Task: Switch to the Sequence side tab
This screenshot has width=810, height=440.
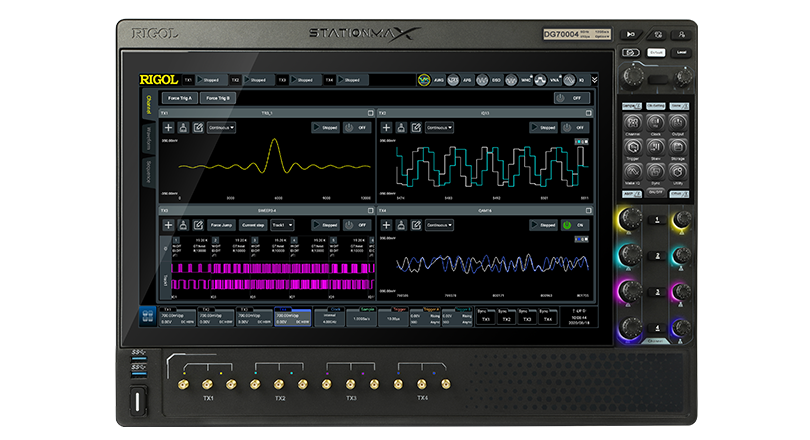Action: click(148, 171)
